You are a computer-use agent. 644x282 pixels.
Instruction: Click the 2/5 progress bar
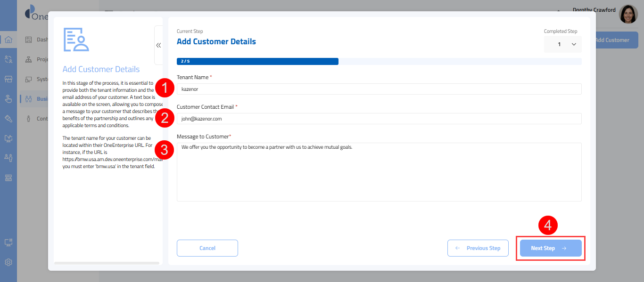click(x=257, y=61)
